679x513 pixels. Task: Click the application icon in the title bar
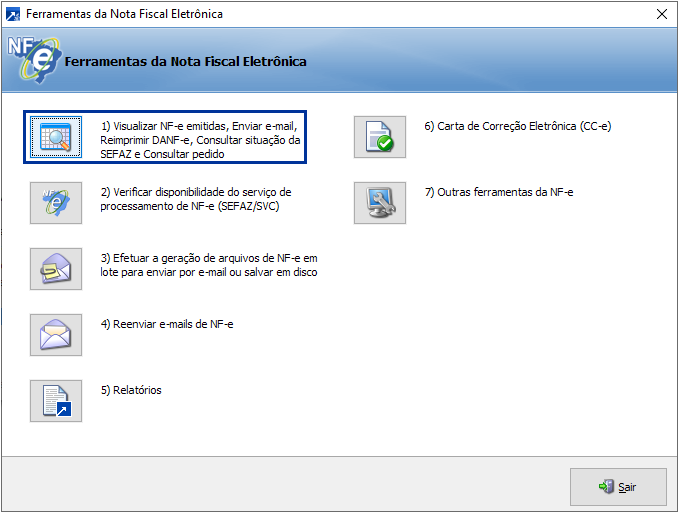[x=13, y=14]
